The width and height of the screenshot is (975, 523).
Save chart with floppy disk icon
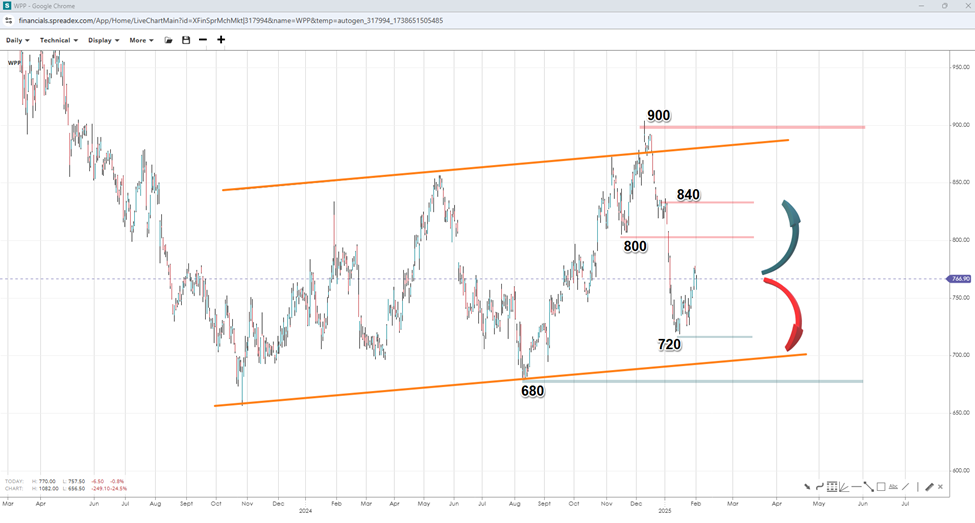(186, 40)
